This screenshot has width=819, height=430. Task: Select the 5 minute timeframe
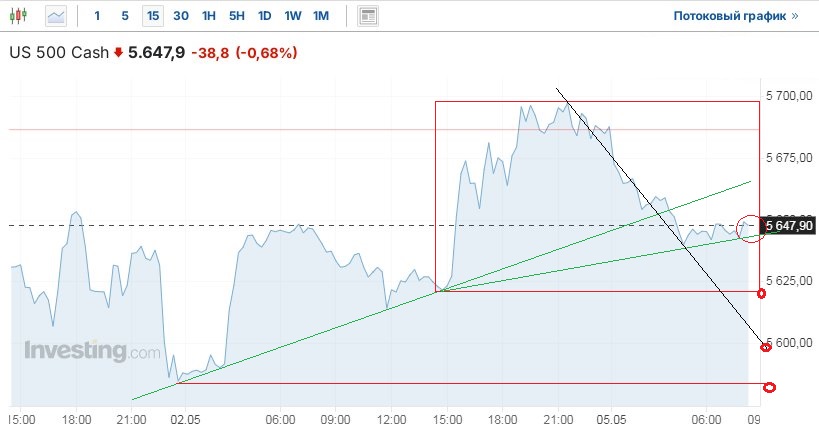tap(124, 16)
